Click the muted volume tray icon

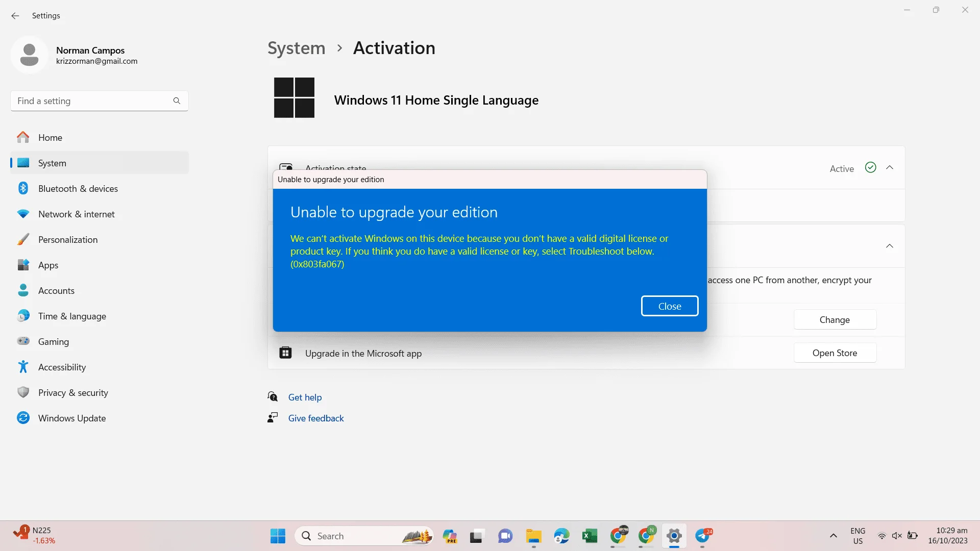coord(897,536)
